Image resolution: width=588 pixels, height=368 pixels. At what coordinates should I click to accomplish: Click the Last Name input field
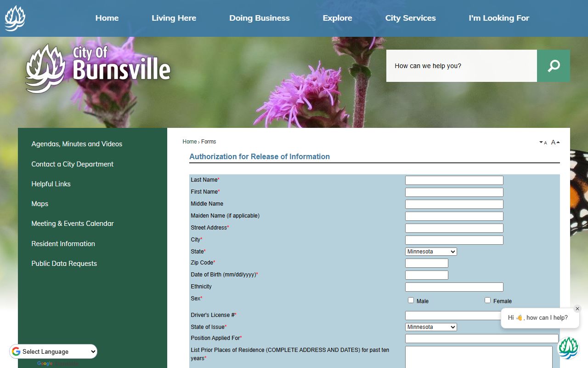coord(454,180)
